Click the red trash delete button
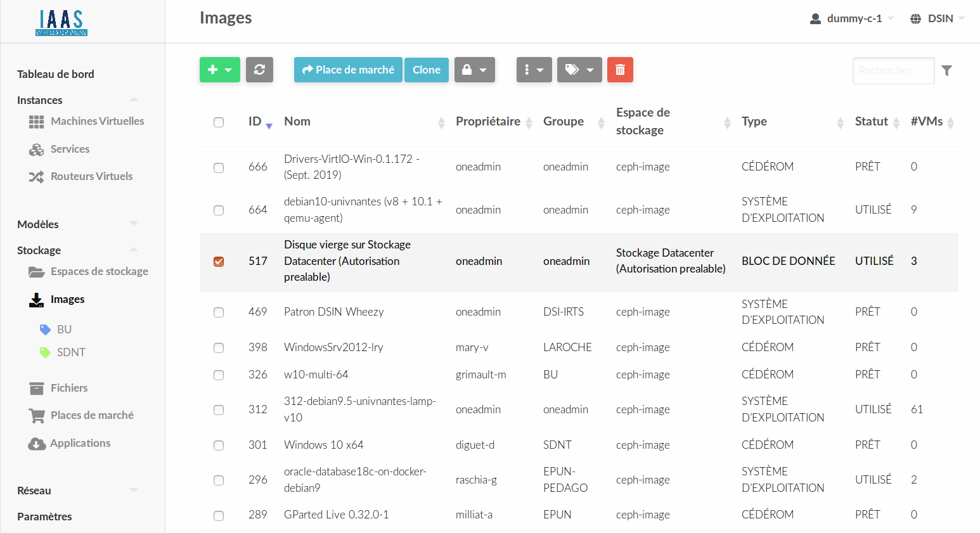This screenshot has height=533, width=980. [620, 70]
